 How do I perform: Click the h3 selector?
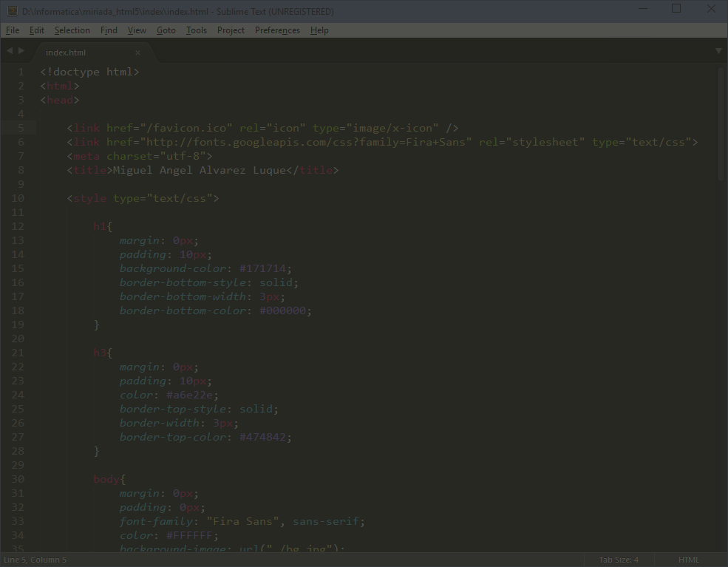coord(100,353)
